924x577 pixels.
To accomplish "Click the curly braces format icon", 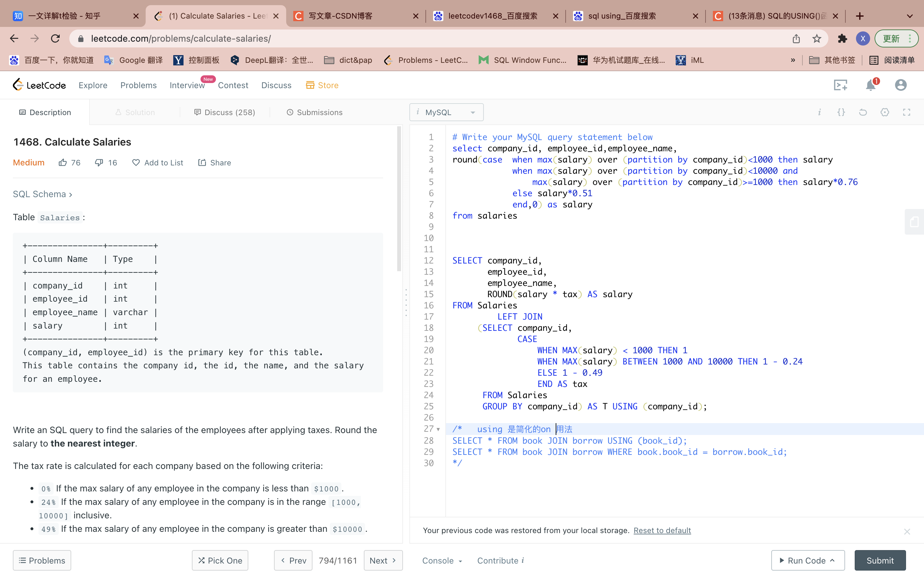I will (x=841, y=112).
